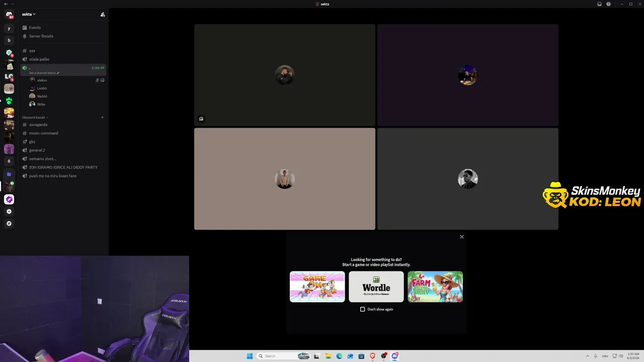644x362 pixels.
Task: Close the activity suggestion popup
Action: [x=462, y=237]
